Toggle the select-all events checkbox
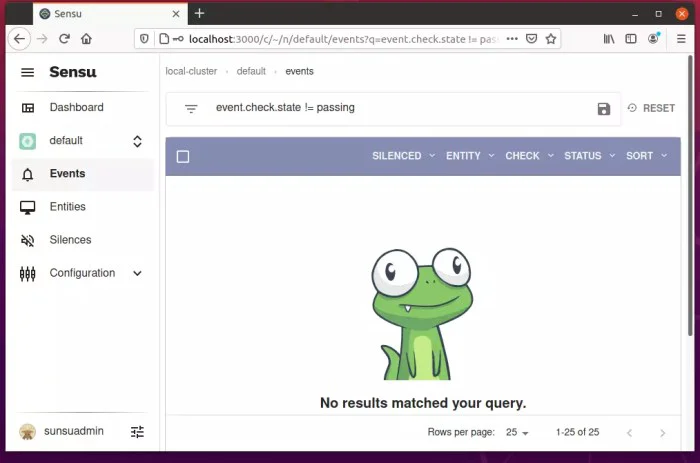 [183, 157]
